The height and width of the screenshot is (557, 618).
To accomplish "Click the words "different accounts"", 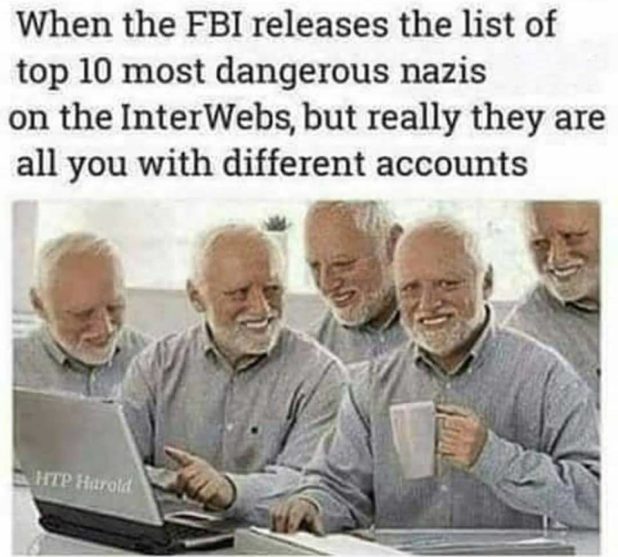I will 375,162.
